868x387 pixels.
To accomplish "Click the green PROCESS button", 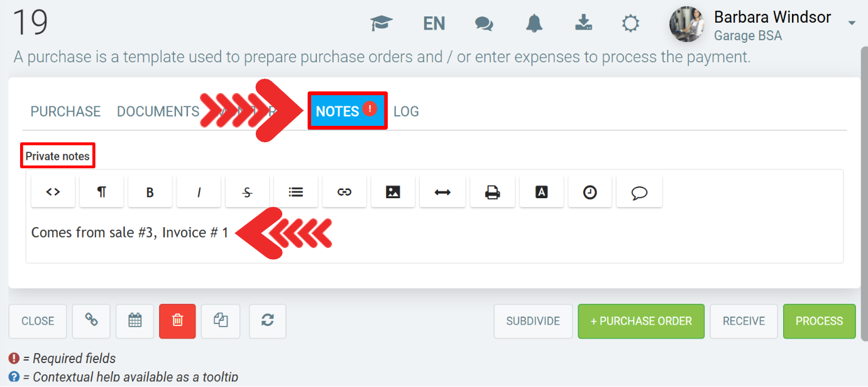I will click(820, 321).
